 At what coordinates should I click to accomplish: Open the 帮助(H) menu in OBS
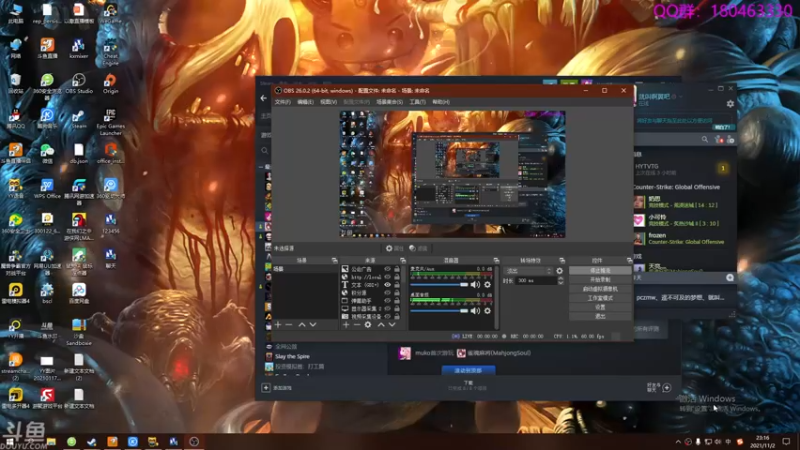pos(441,102)
